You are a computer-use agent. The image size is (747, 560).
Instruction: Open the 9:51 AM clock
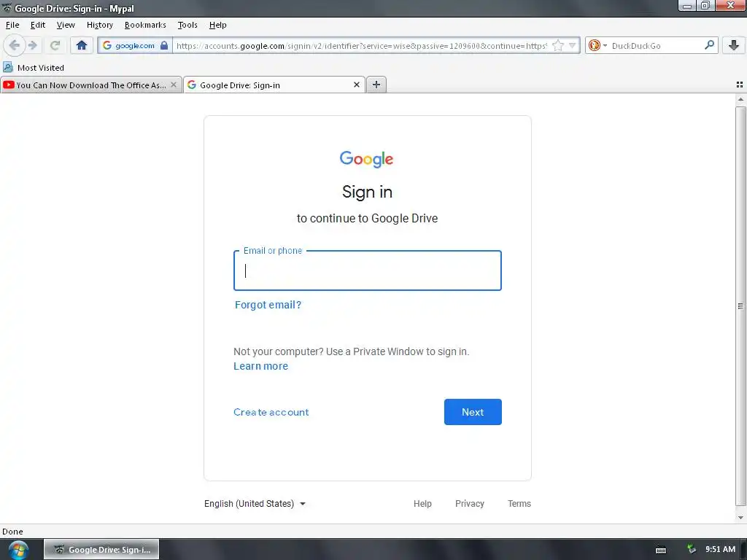(x=720, y=550)
